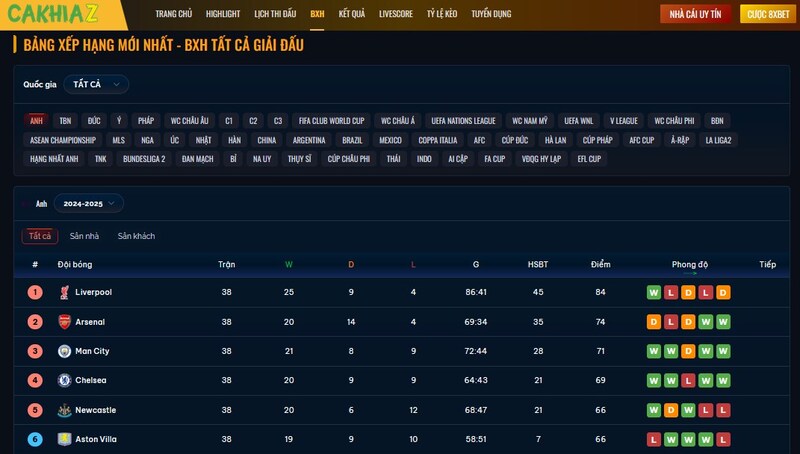Click the Chelsea club crest

[x=64, y=380]
